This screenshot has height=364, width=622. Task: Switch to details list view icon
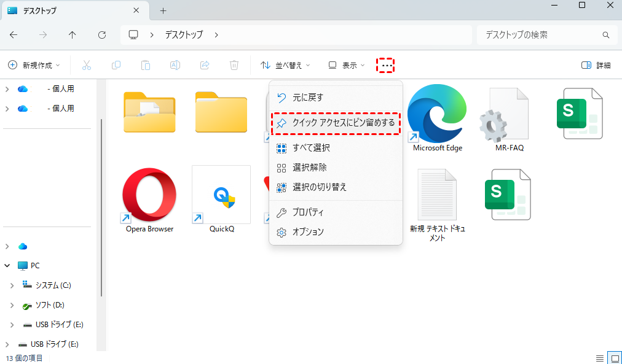pos(600,358)
